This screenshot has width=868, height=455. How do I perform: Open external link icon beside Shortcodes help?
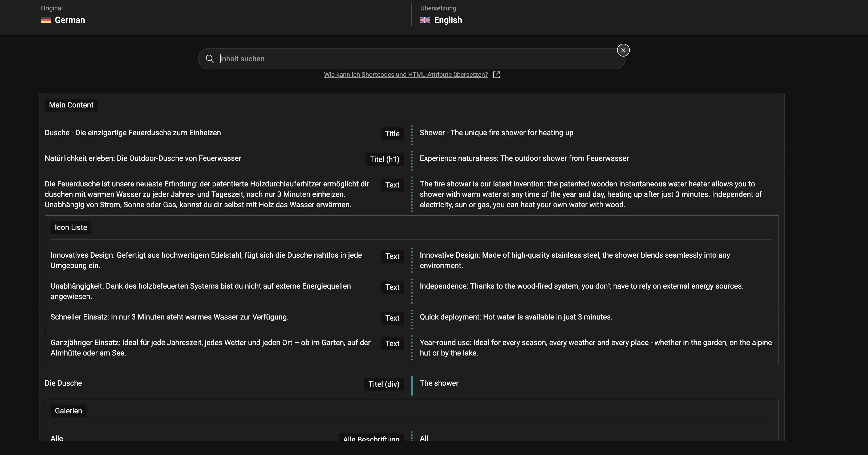pyautogui.click(x=496, y=74)
